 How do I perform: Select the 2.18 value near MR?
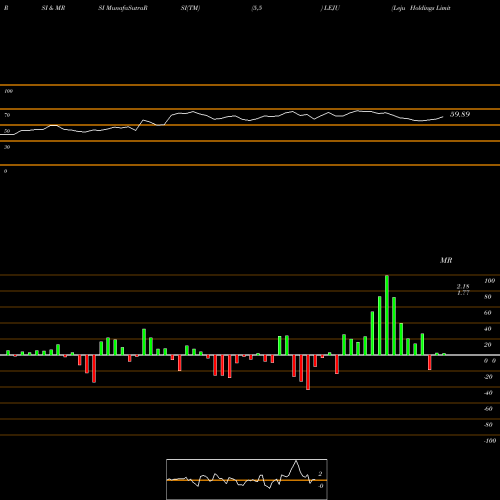pos(463,286)
